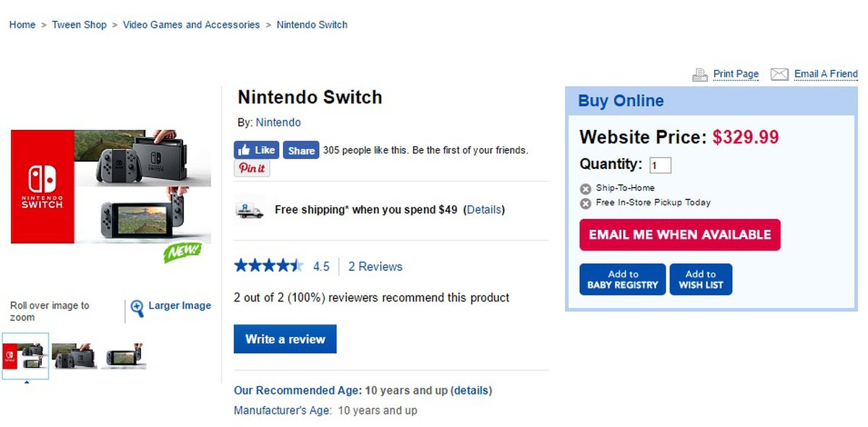Click the Ship-To-Home unavailable X icon
Screen dimensions: 868x427
click(586, 189)
